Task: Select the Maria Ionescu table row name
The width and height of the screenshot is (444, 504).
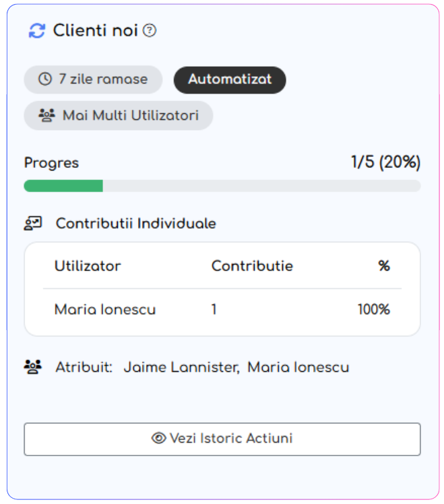Action: (x=105, y=310)
